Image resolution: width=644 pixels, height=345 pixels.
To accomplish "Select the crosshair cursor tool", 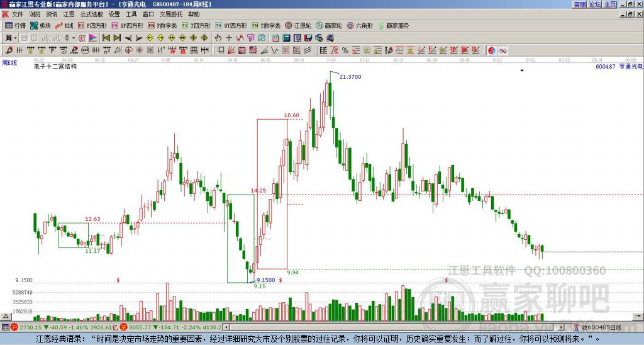I will pyautogui.click(x=229, y=38).
